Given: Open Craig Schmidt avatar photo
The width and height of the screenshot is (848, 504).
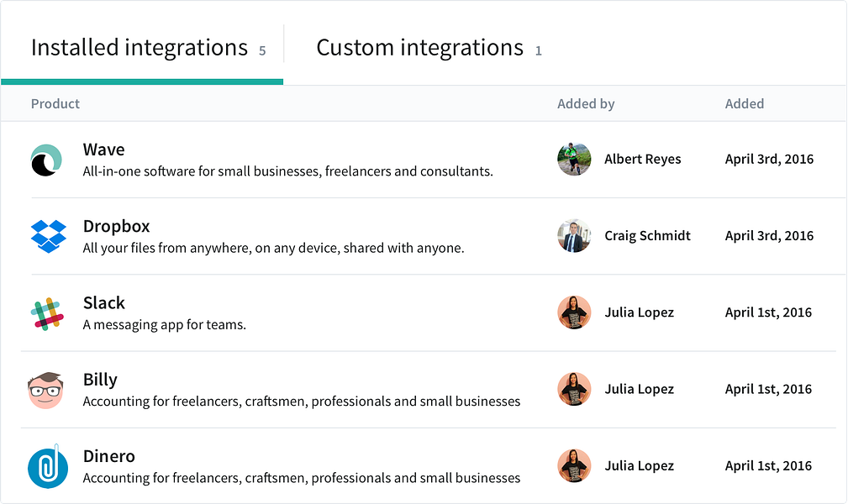Looking at the screenshot, I should coord(574,236).
